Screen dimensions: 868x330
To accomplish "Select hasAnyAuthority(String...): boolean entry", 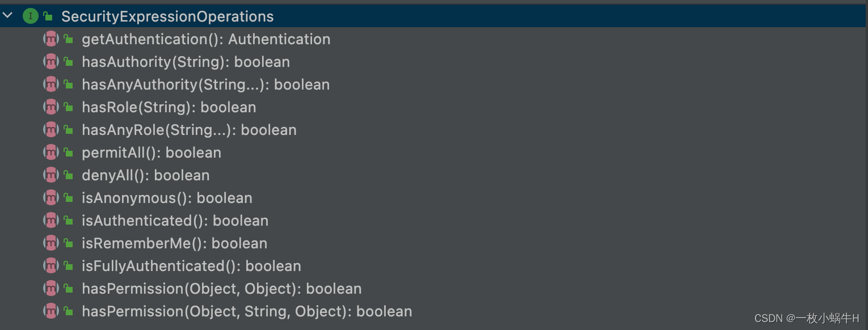I will coord(205,84).
